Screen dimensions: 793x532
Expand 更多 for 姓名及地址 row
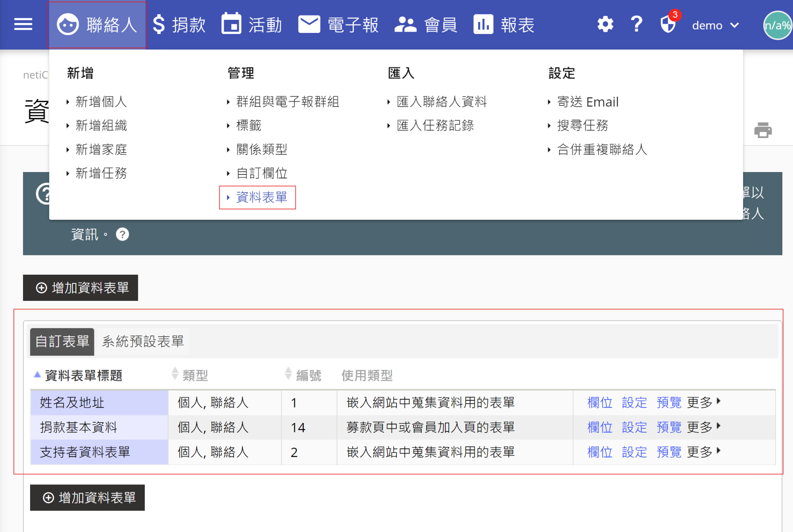(x=704, y=402)
